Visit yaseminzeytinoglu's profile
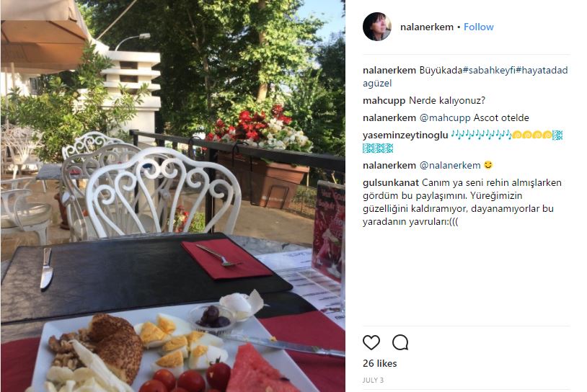This screenshot has height=392, width=587. (x=405, y=135)
